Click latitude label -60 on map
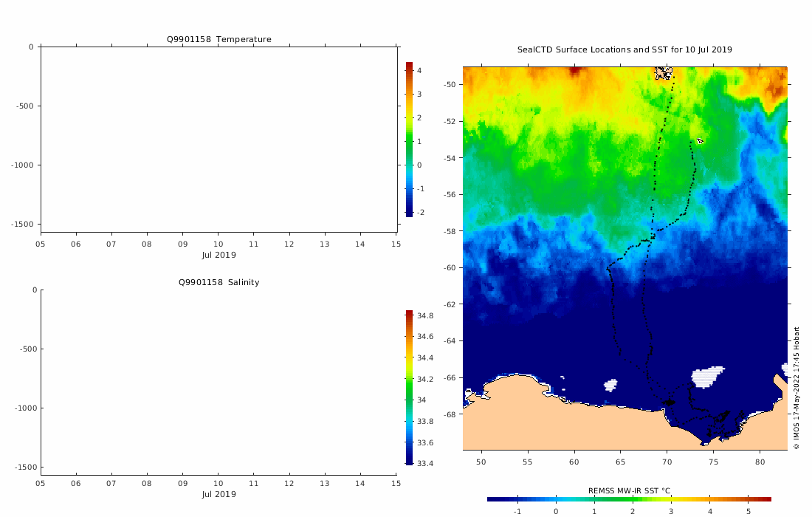The width and height of the screenshot is (812, 517). pos(450,268)
